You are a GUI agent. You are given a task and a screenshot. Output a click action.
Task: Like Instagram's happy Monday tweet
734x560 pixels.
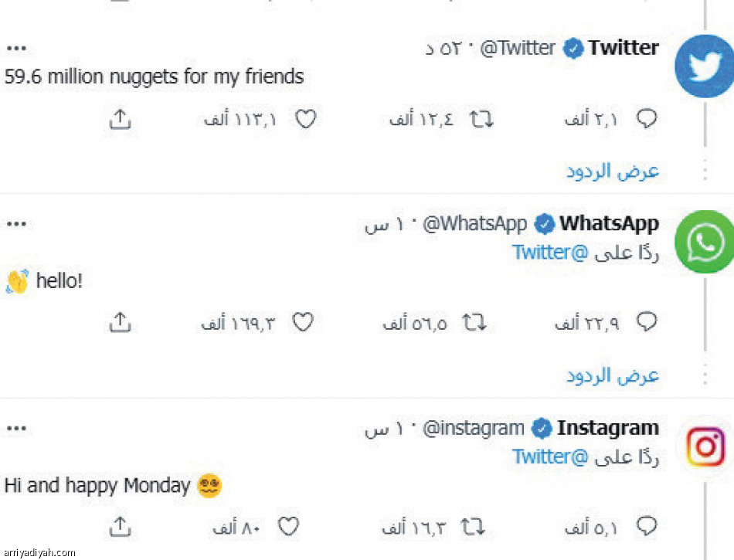click(288, 527)
